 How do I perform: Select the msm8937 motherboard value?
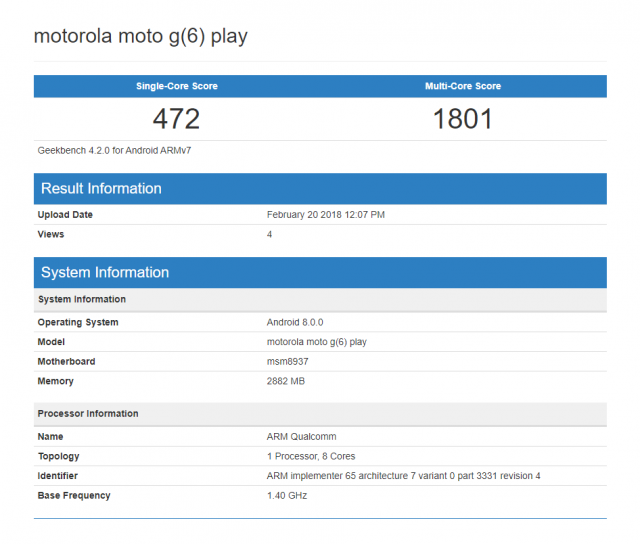pos(287,362)
